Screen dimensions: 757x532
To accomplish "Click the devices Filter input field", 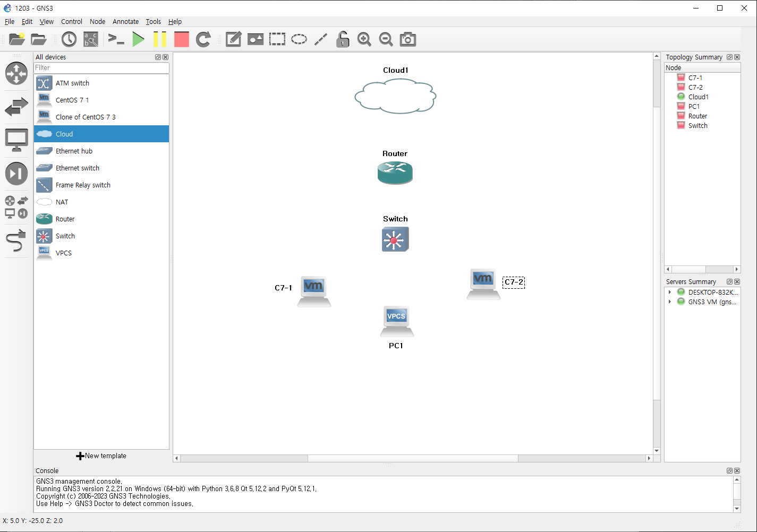I will coord(101,68).
